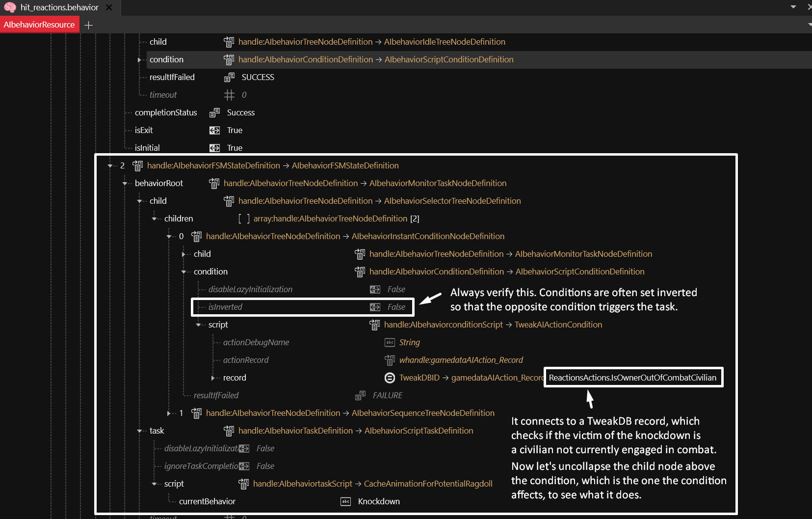Toggle the isExit boolean icon
Viewport: 812px width, 519px height.
click(x=214, y=130)
